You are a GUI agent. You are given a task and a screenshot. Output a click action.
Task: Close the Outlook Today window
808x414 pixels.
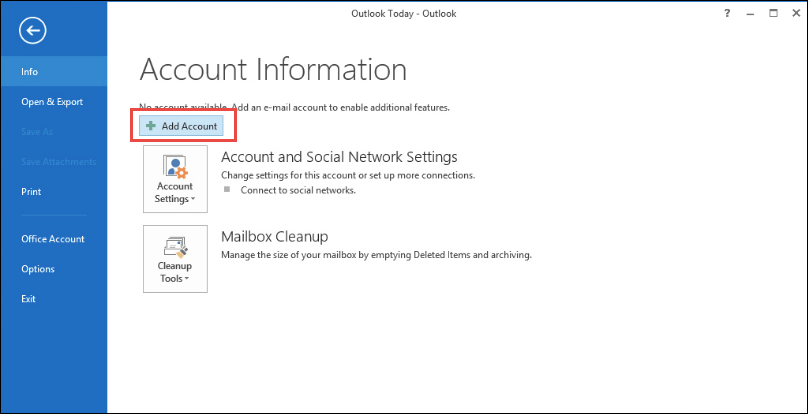pyautogui.click(x=796, y=14)
